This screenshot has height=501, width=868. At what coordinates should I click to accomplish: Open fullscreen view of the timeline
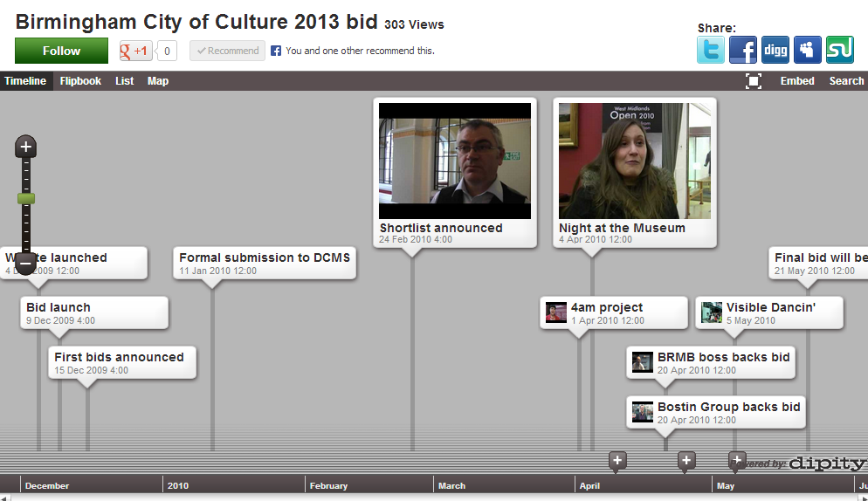point(754,81)
